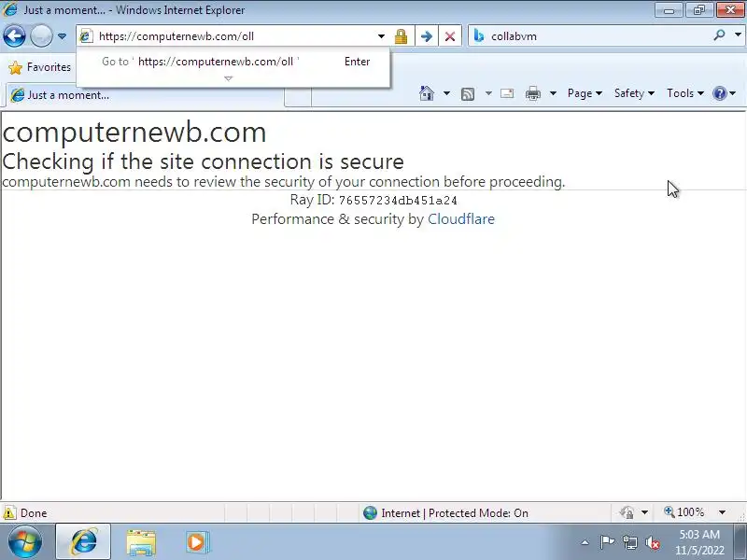The image size is (747, 560).
Task: Expand the address suggestions chevron
Action: (228, 78)
